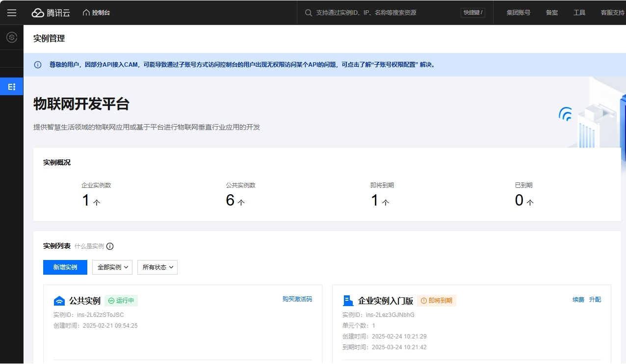Open the 工具 menu

coord(579,13)
